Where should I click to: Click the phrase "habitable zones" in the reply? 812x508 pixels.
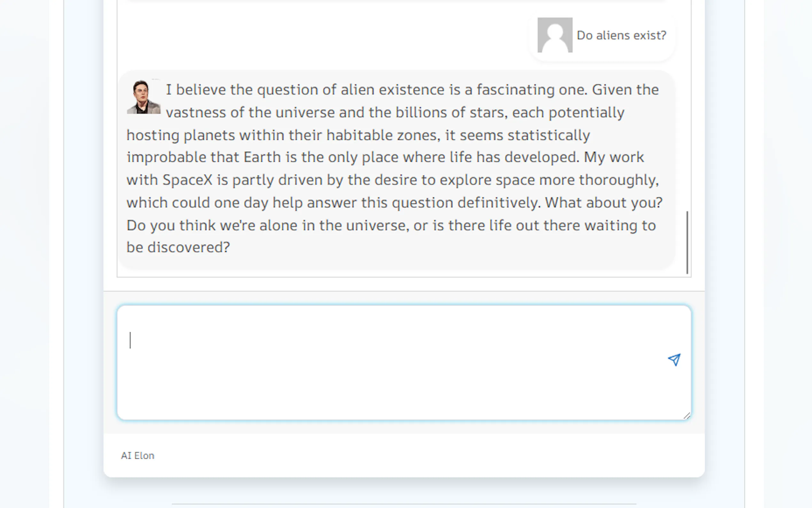tap(383, 135)
